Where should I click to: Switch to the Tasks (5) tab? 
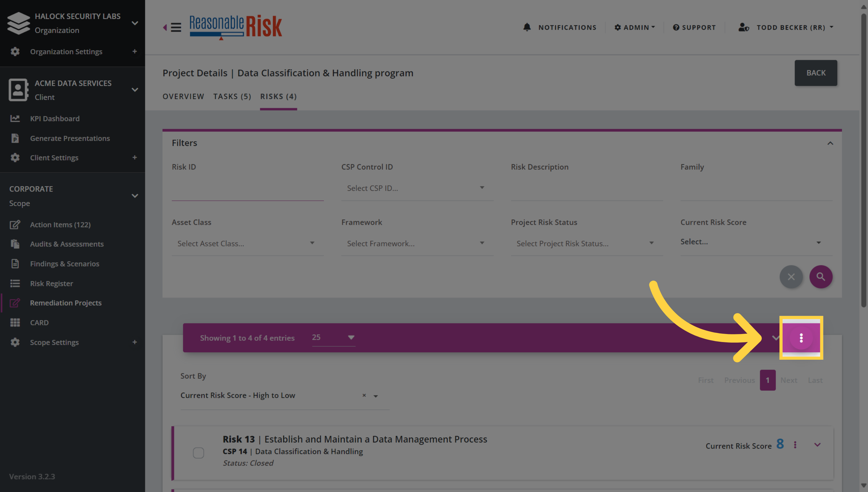pyautogui.click(x=232, y=97)
